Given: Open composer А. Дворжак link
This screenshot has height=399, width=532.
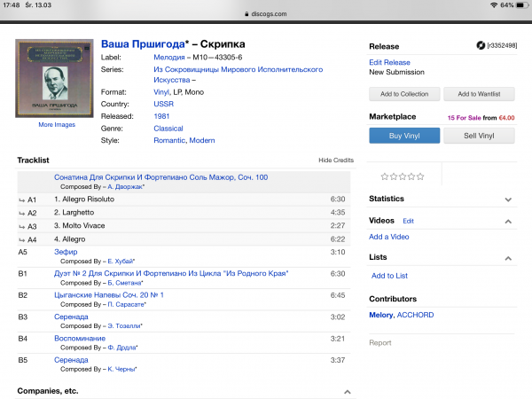Looking at the screenshot, I should tap(126, 186).
